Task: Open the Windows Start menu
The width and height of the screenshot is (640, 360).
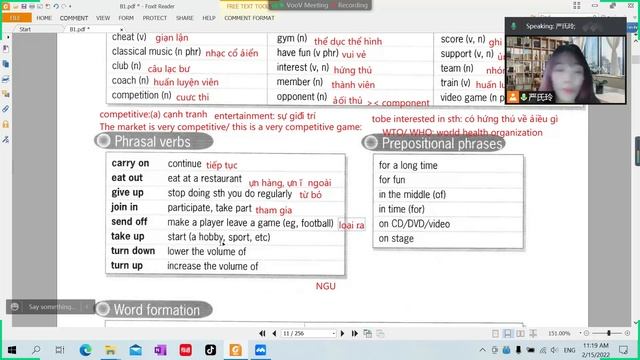Action: (12, 350)
